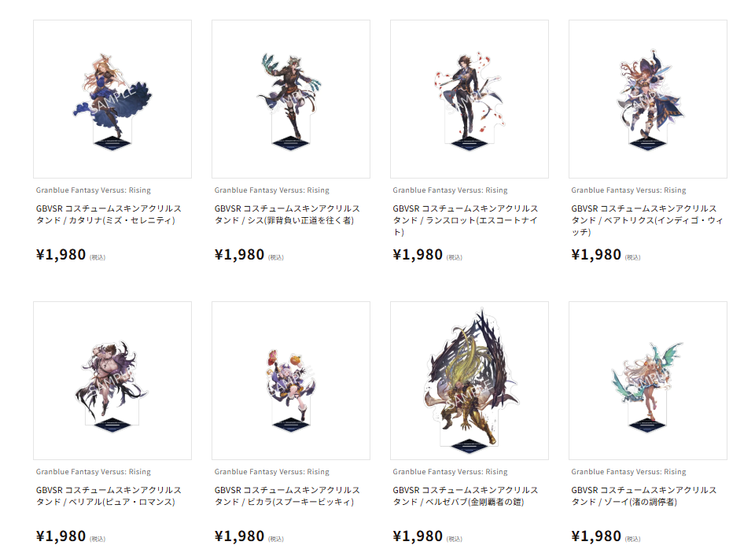Screen dimensions: 744x560
Task: View the Lancelot escort knight stand image
Action: (x=470, y=99)
